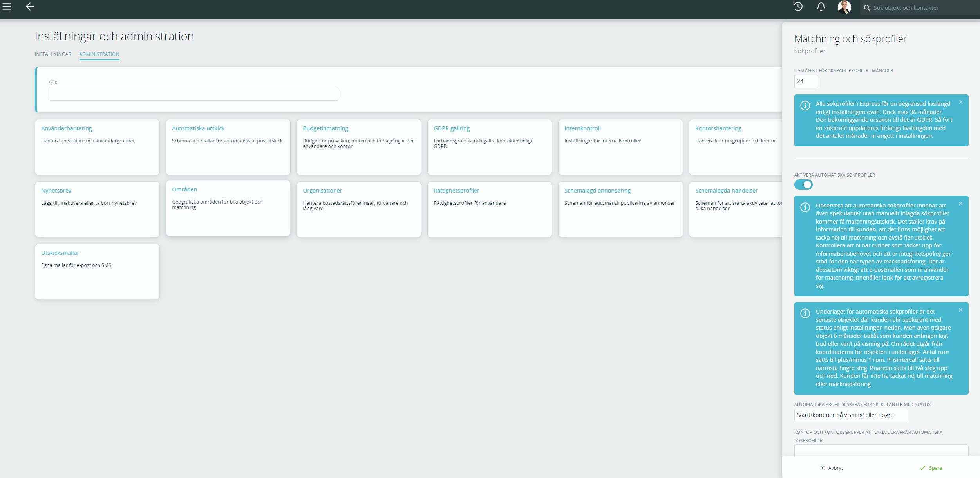
Task: Disable automatic search profiles toggle
Action: (x=803, y=185)
